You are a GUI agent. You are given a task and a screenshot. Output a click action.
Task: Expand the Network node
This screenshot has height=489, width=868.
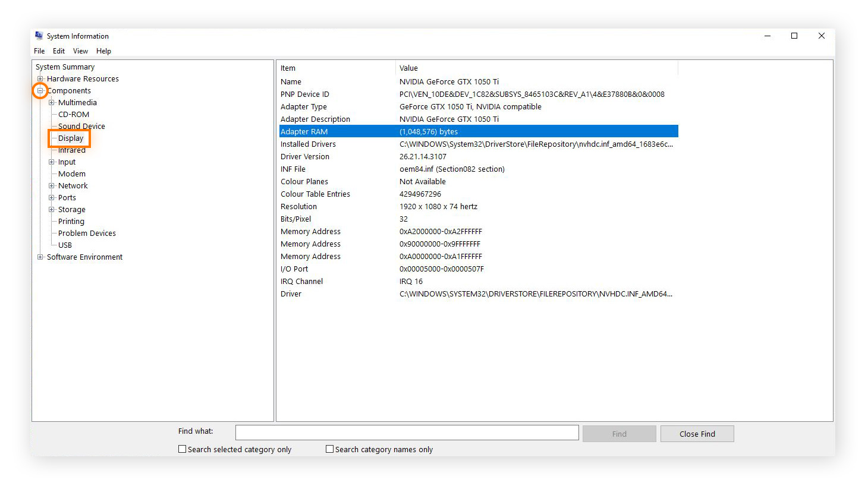[x=51, y=185]
